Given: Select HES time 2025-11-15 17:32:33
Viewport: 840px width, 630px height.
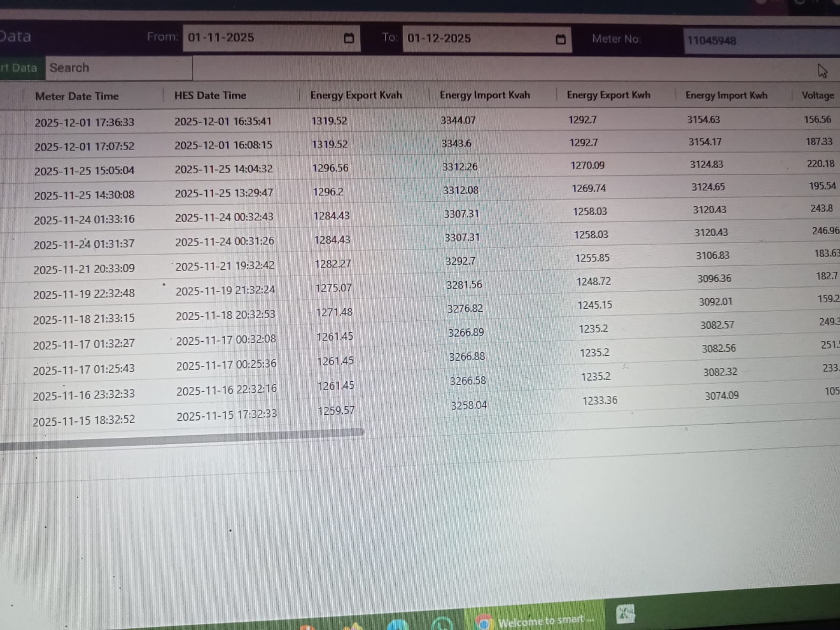Looking at the screenshot, I should (227, 415).
